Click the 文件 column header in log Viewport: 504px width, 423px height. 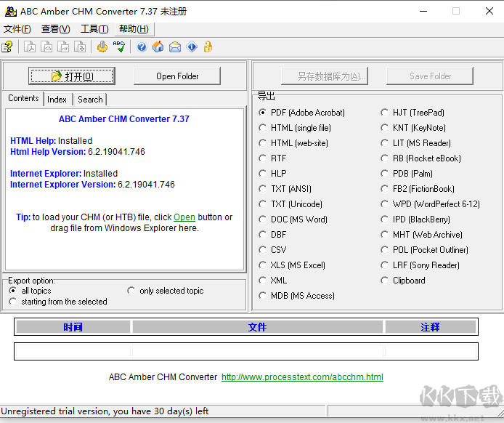point(258,328)
